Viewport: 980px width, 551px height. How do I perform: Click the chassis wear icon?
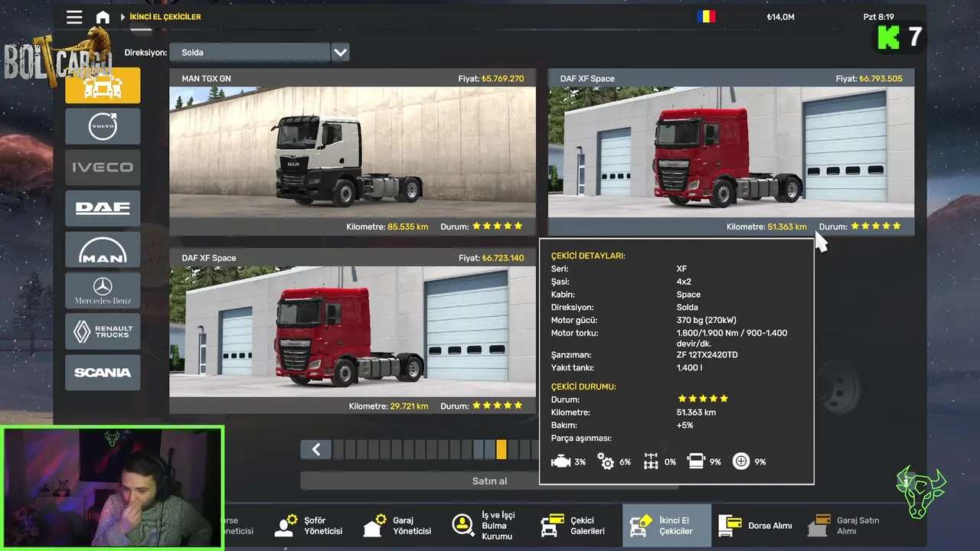click(651, 461)
